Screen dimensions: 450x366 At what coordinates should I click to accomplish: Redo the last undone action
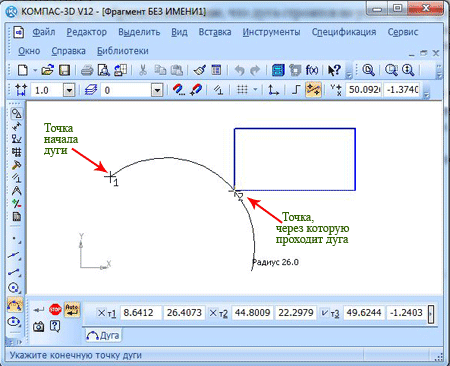[x=255, y=70]
